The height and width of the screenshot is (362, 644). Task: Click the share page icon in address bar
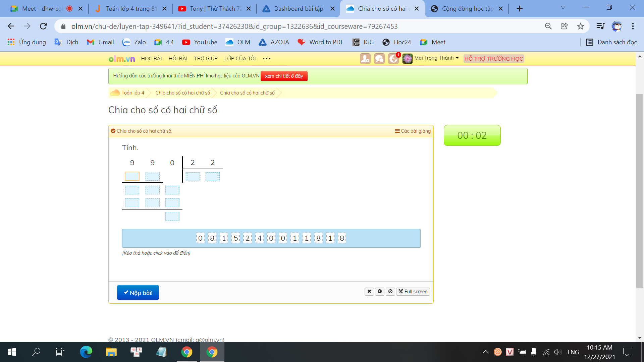tap(565, 26)
